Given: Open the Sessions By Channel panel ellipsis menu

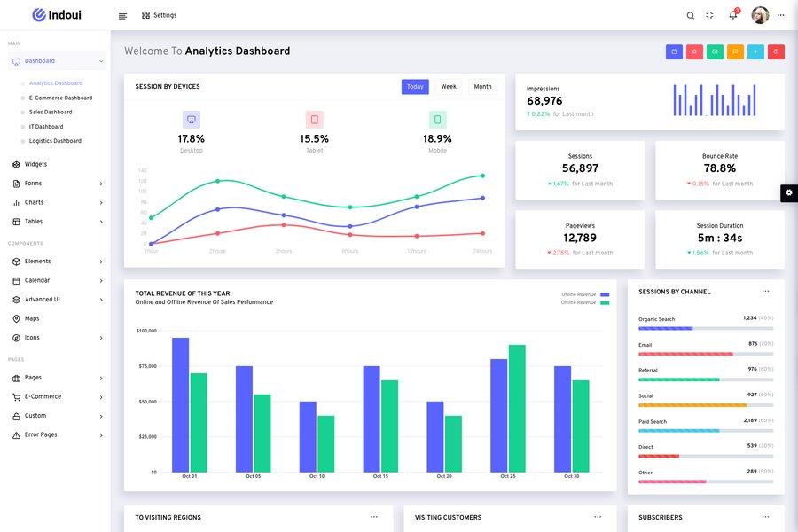Looking at the screenshot, I should pyautogui.click(x=763, y=289).
